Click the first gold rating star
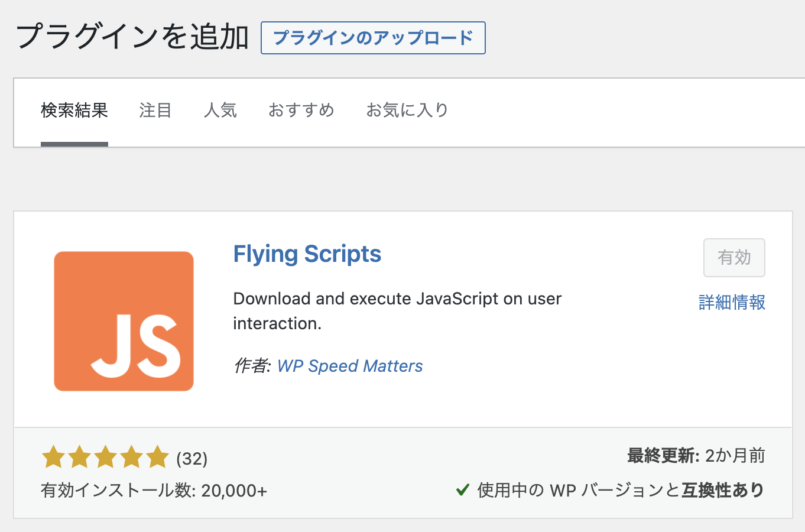This screenshot has height=532, width=805. (x=53, y=458)
